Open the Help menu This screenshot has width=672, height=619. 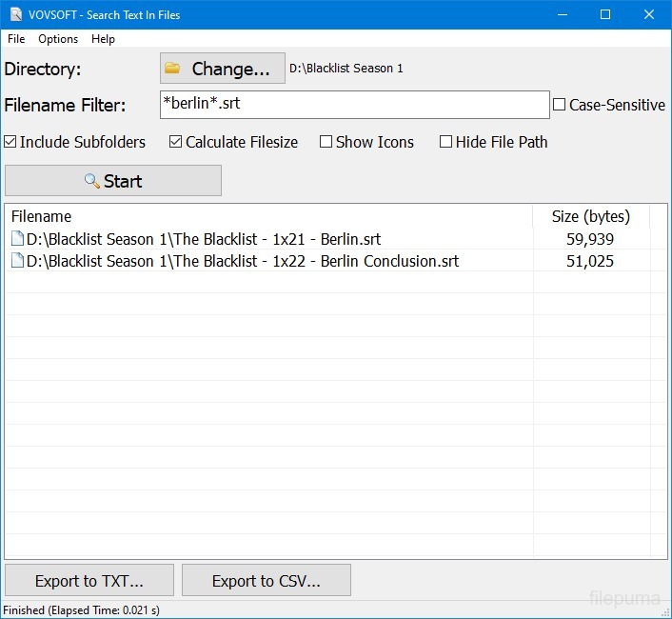pos(103,39)
